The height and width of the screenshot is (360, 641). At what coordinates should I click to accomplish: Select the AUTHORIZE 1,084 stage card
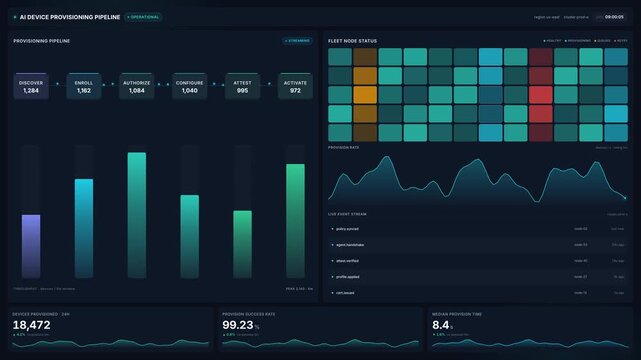click(137, 86)
